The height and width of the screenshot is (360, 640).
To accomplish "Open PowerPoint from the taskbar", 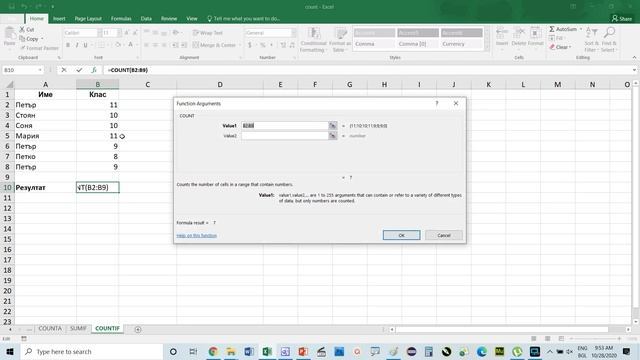I will pos(303,352).
